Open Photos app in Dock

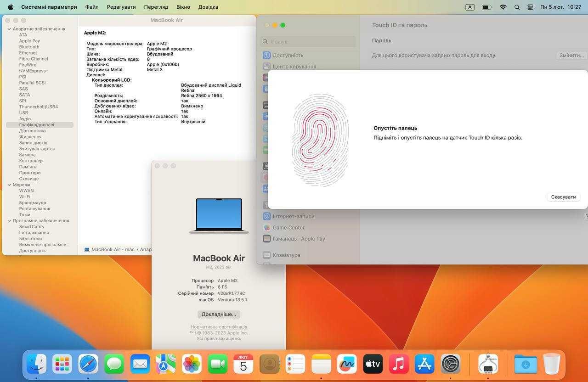pos(192,364)
